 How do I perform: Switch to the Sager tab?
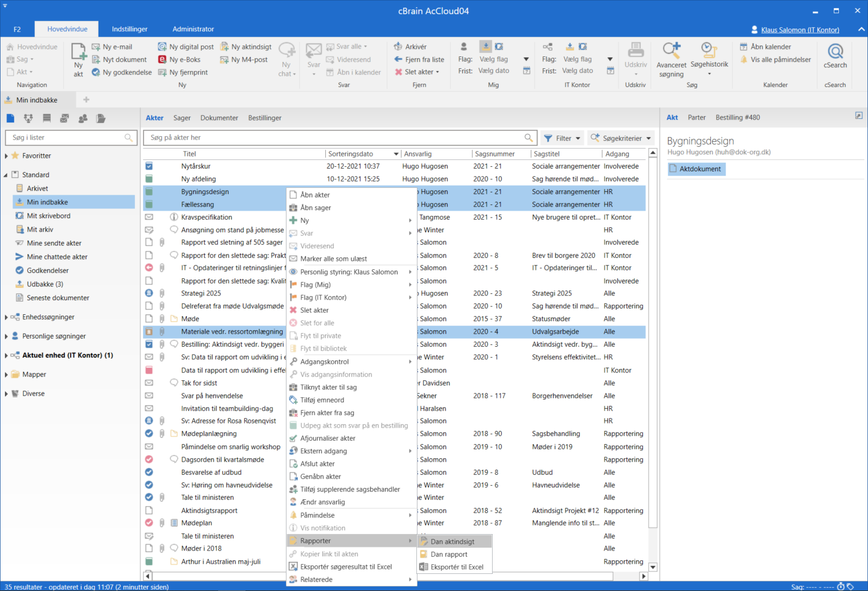(182, 118)
